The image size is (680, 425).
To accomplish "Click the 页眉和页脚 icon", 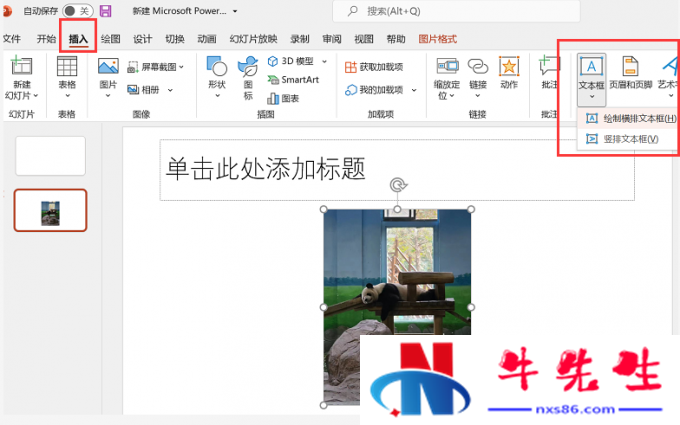I will [x=630, y=66].
